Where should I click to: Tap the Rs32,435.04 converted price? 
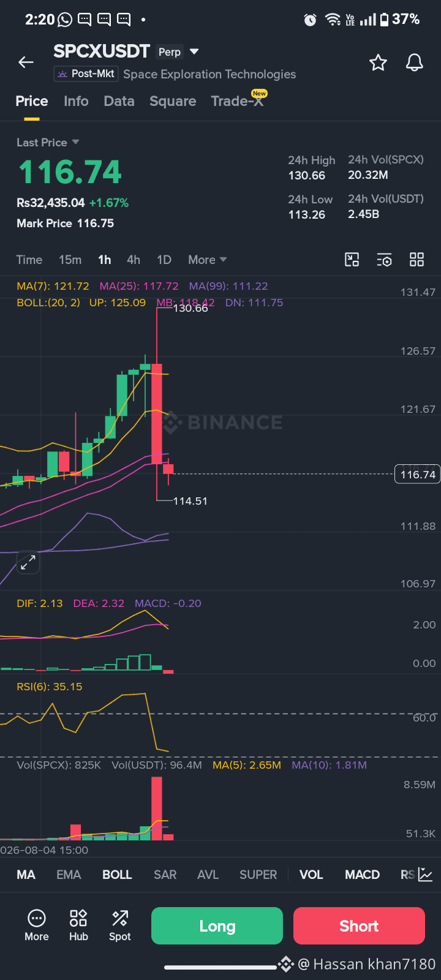(51, 203)
